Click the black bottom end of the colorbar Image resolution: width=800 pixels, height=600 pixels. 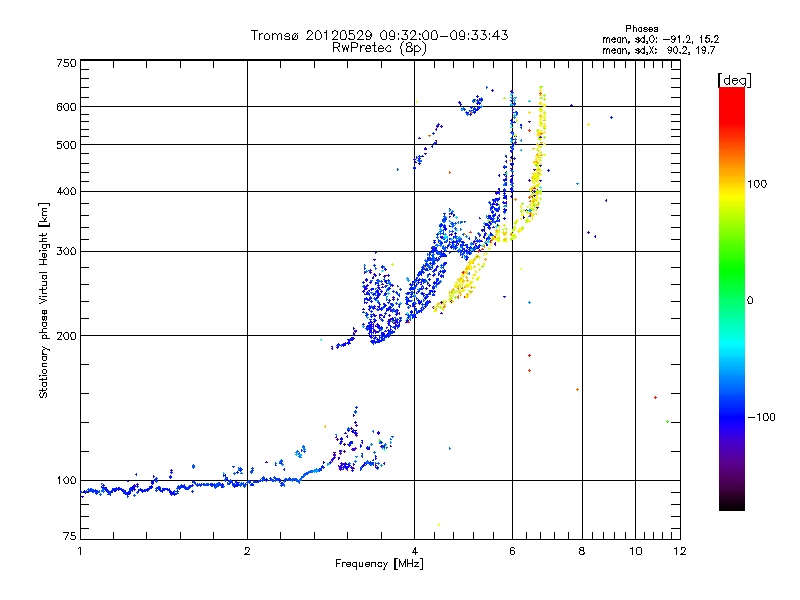click(732, 503)
